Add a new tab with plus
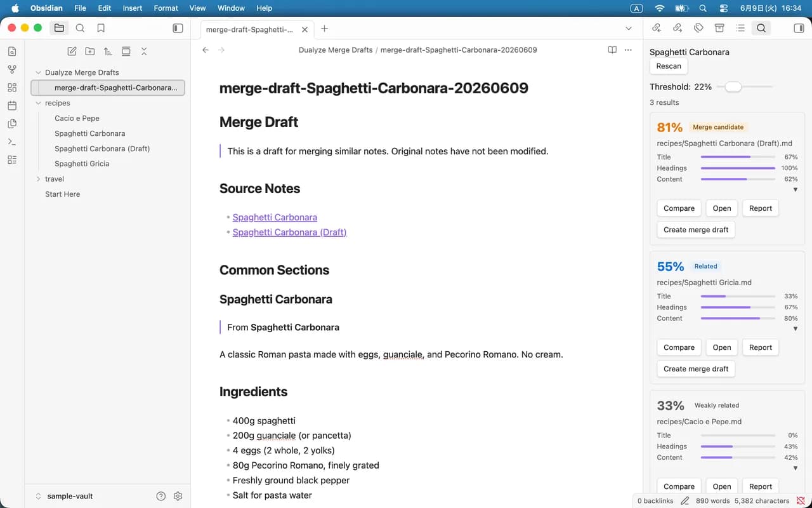 (x=324, y=29)
